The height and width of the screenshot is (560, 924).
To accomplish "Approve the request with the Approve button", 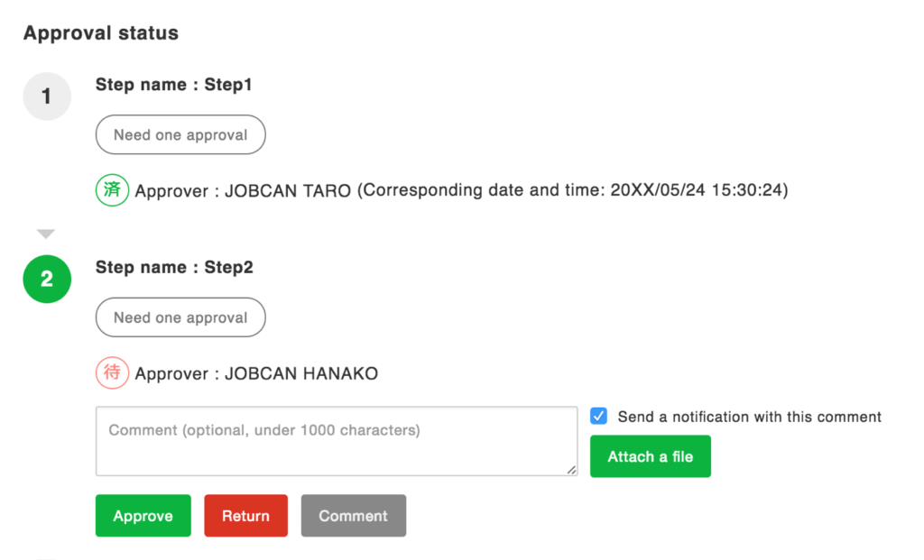I will click(143, 516).
